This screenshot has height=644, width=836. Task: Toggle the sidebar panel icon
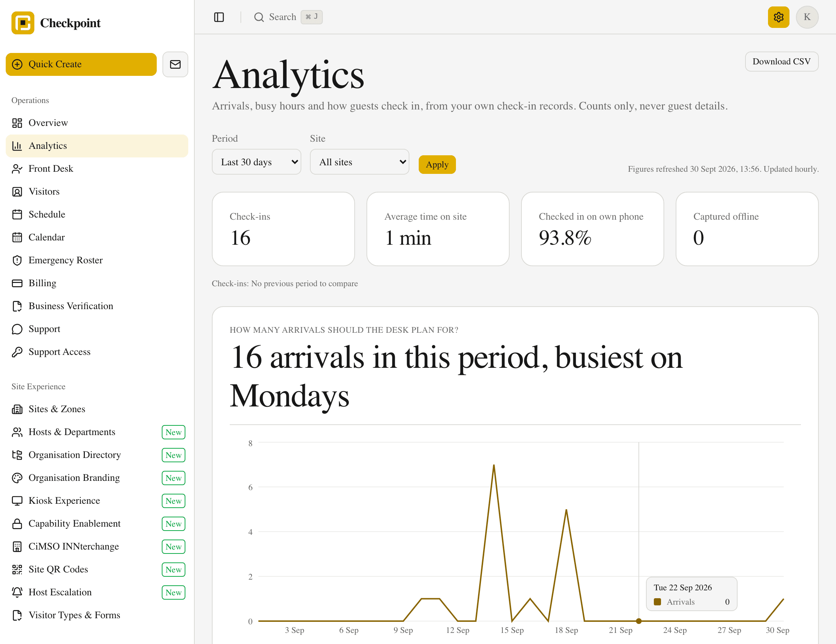coord(219,17)
